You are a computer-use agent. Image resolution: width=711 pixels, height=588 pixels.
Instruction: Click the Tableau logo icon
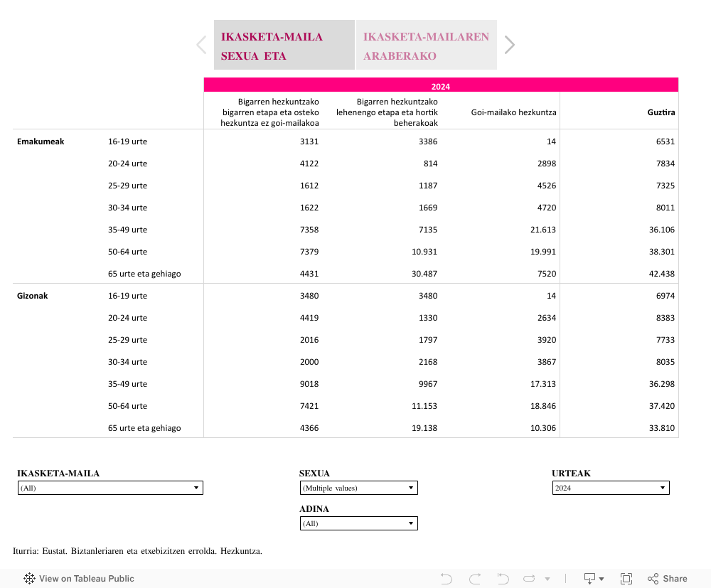(29, 579)
